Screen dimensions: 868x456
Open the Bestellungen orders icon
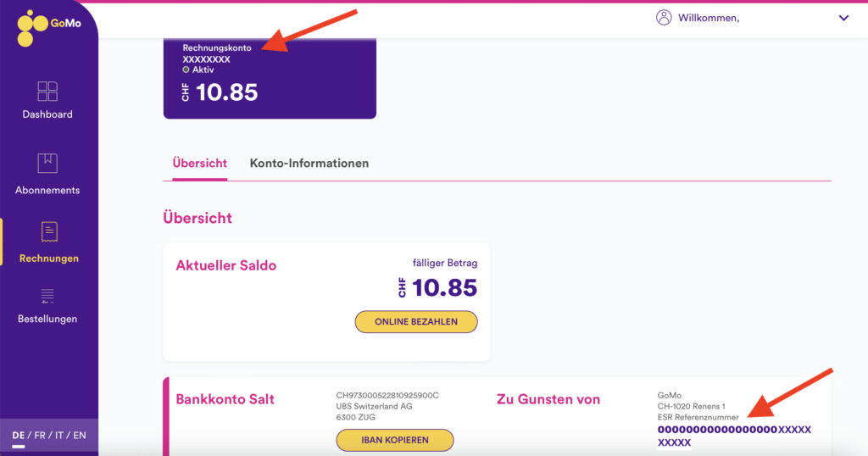click(x=47, y=296)
